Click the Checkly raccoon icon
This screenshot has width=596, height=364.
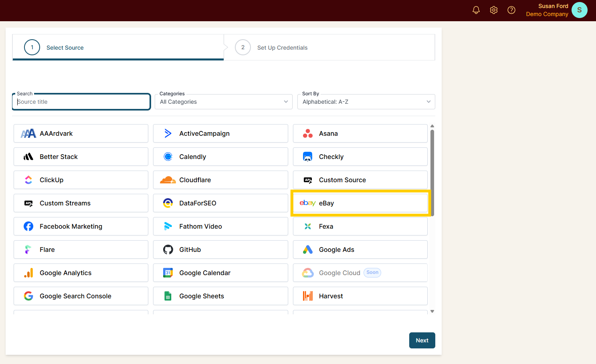point(308,157)
